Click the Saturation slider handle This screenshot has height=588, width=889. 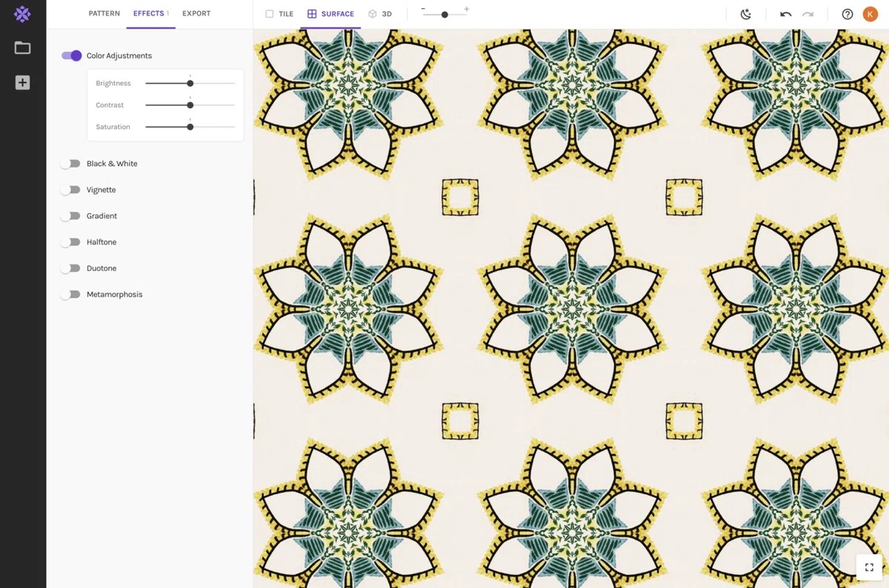[x=190, y=127]
